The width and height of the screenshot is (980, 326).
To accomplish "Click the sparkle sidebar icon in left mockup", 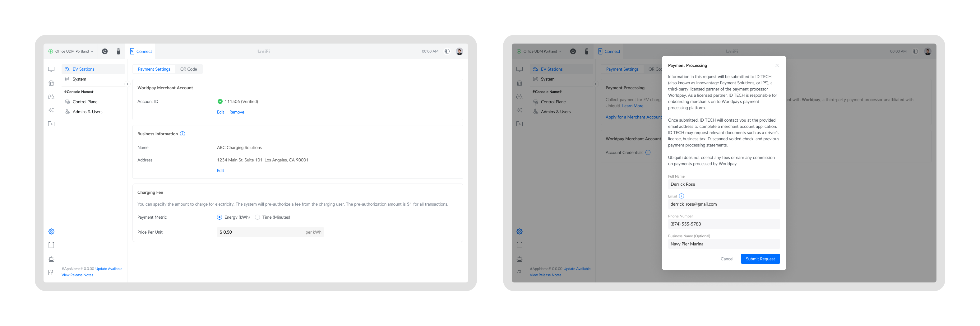I will pos(51,110).
